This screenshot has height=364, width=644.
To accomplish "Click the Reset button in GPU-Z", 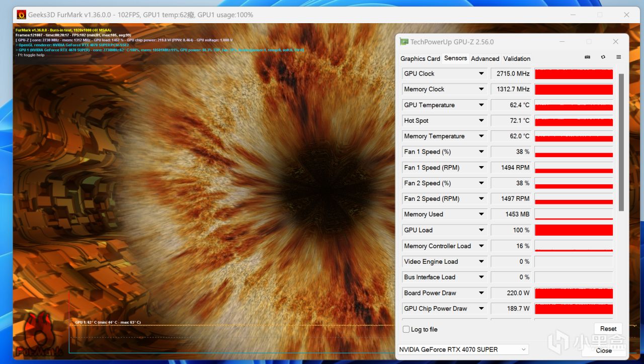I will click(608, 329).
